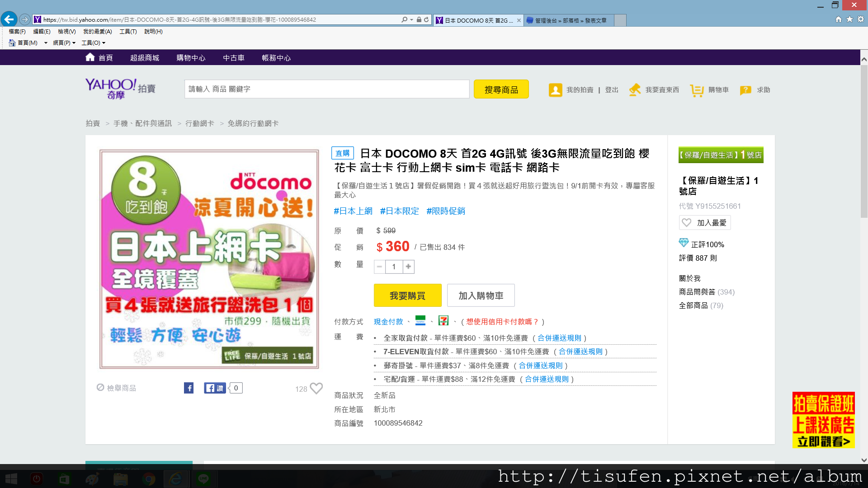
Task: Click the product keyword search field
Action: coord(326,89)
